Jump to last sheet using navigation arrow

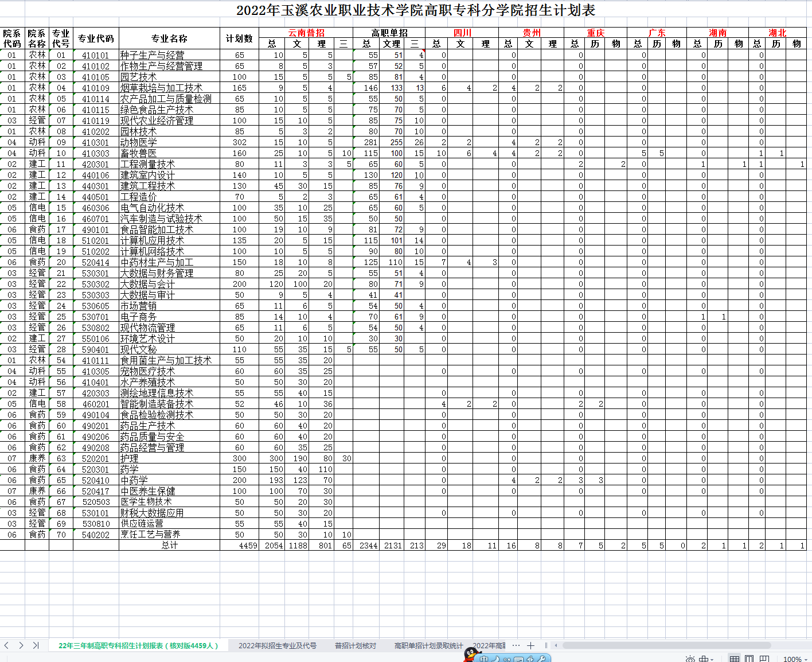tap(36, 645)
